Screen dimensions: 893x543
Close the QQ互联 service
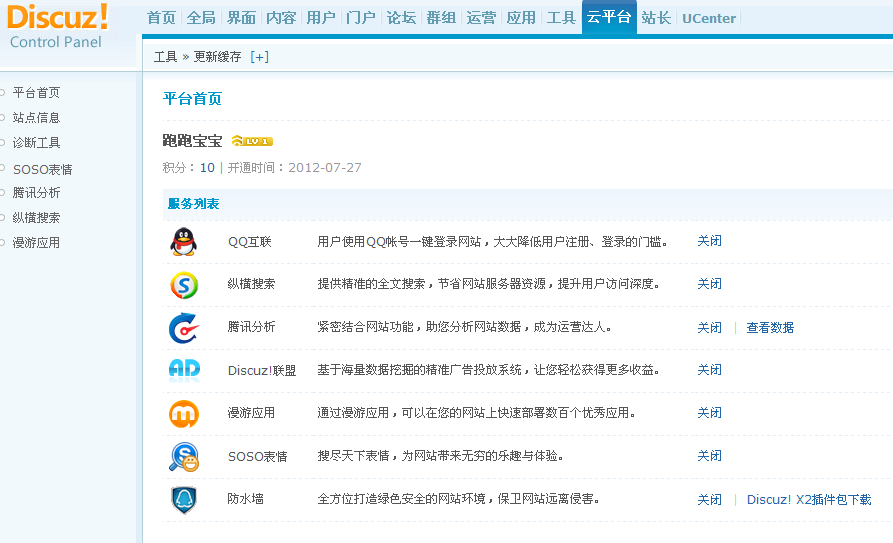709,241
